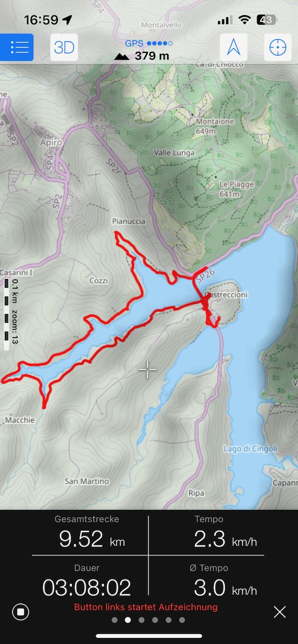Image resolution: width=298 pixels, height=644 pixels.
Task: Tap the GPS signal strength indicator
Action: [148, 44]
